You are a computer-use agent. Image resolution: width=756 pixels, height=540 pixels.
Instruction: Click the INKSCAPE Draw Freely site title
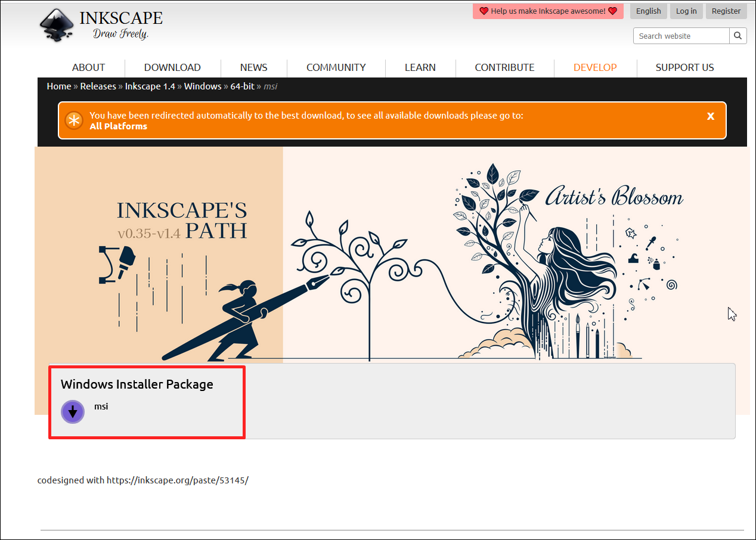[x=121, y=24]
